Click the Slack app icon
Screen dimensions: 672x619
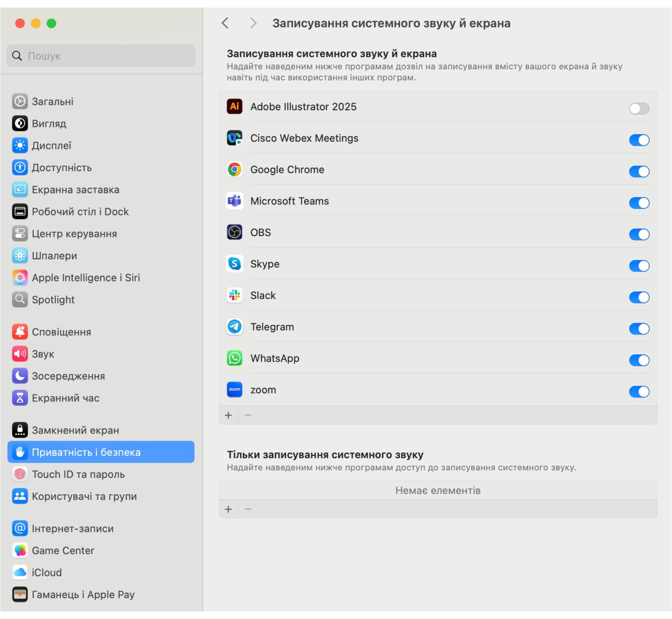234,295
